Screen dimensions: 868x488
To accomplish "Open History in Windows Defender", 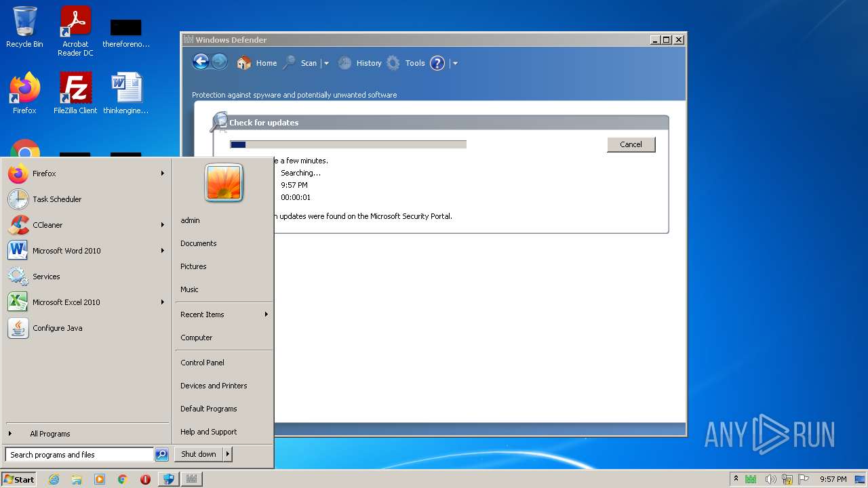I will click(359, 63).
